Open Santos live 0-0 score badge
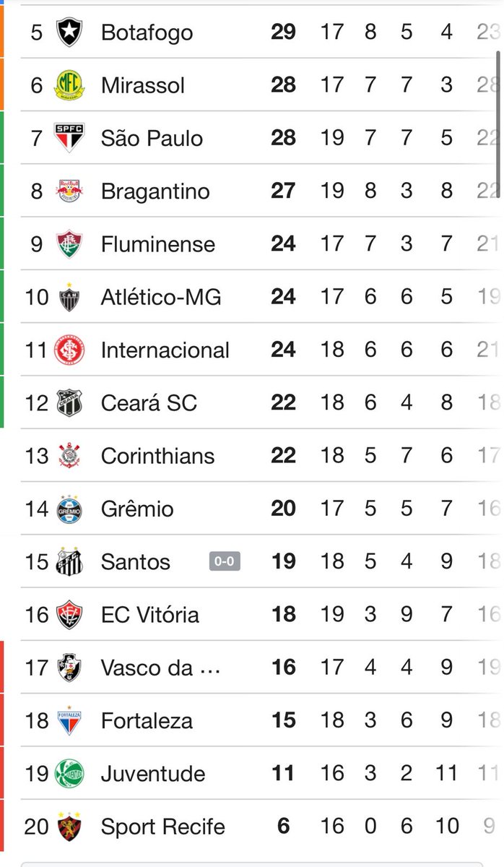Screen dimensions: 504x867 (225, 561)
